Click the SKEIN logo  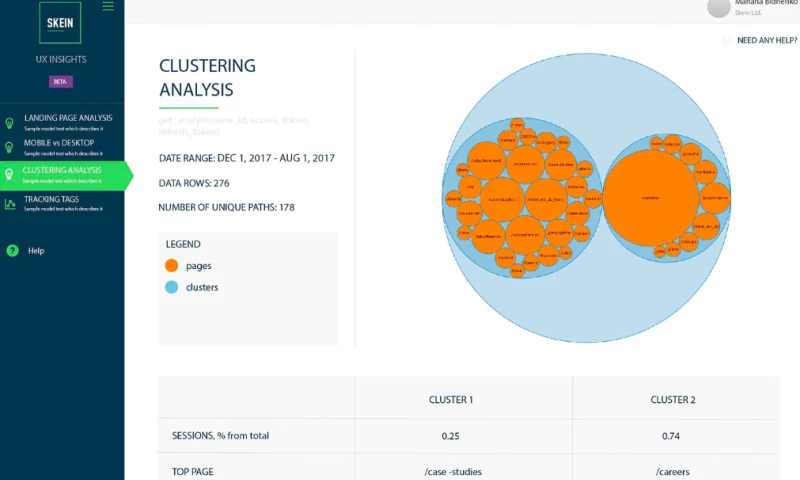click(x=60, y=22)
